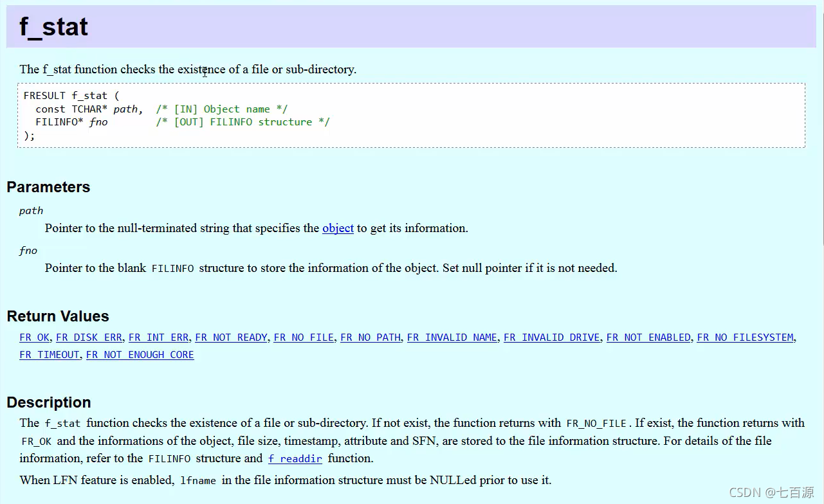Image resolution: width=824 pixels, height=504 pixels.
Task: Click the inline FR_NO_FILE code in Description
Action: 596,424
